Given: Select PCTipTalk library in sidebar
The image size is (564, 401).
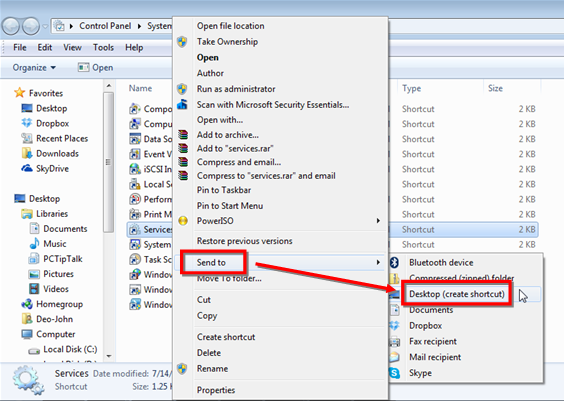Looking at the screenshot, I should click(63, 259).
